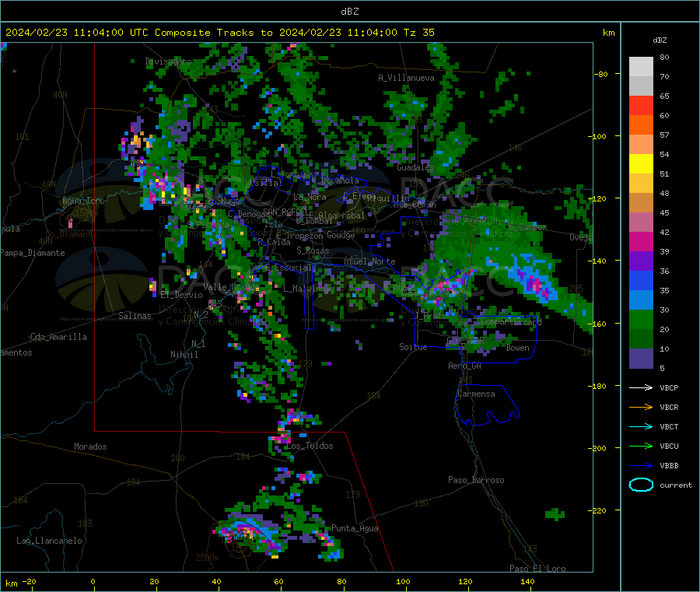The width and height of the screenshot is (700, 592).
Task: Click the '-80' tick on the vertical km axis
Action: (x=601, y=74)
